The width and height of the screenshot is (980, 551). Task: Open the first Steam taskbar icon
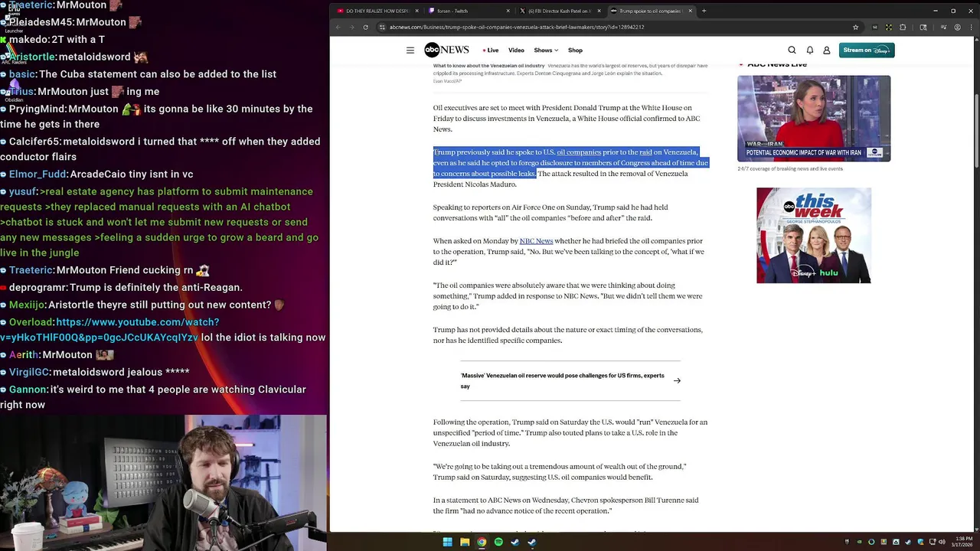tap(515, 542)
